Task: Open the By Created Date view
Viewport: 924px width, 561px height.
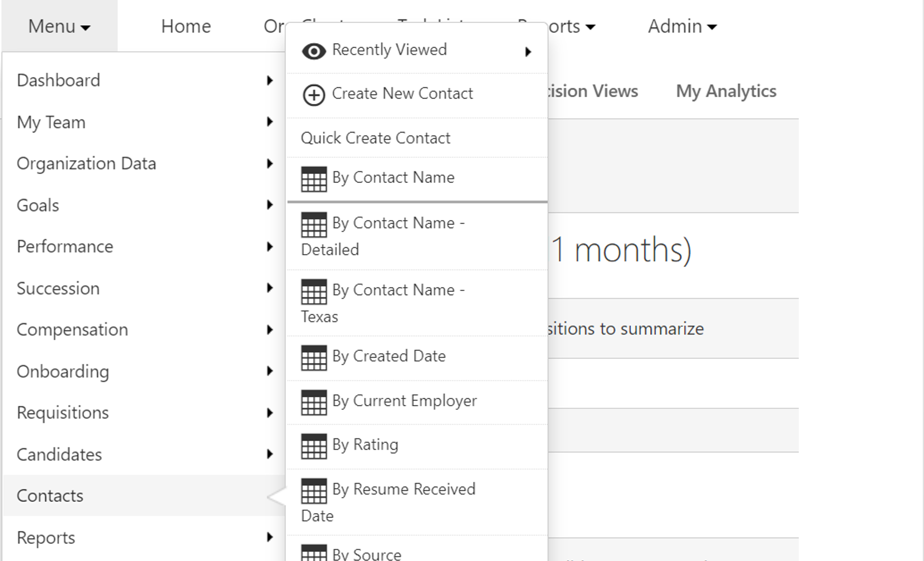Action: coord(417,358)
